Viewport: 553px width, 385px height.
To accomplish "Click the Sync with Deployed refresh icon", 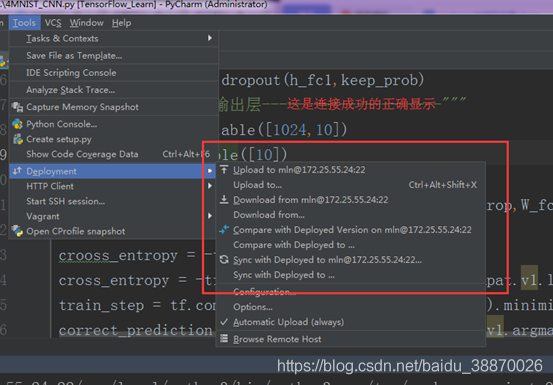I will [x=224, y=260].
